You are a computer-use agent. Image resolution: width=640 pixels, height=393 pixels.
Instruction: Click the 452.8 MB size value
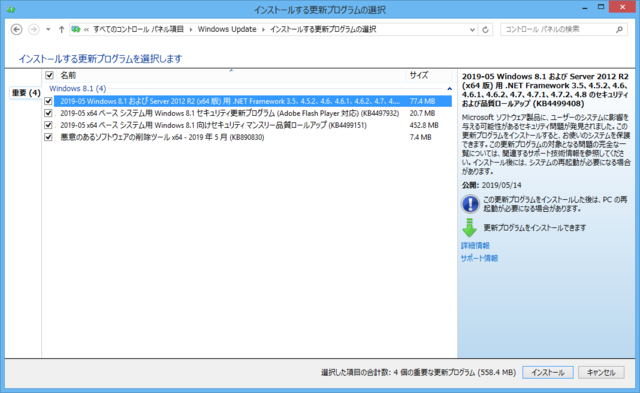pos(424,125)
